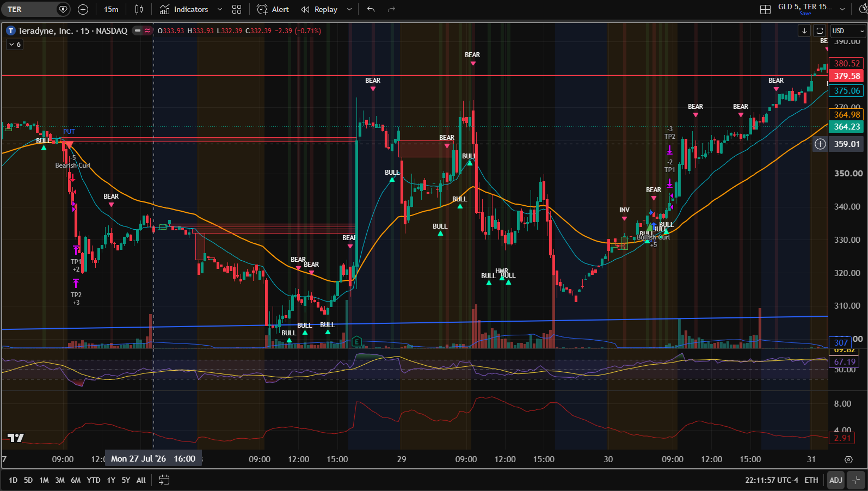
Task: Click the plus crosshair button at 359.01
Action: (x=820, y=144)
